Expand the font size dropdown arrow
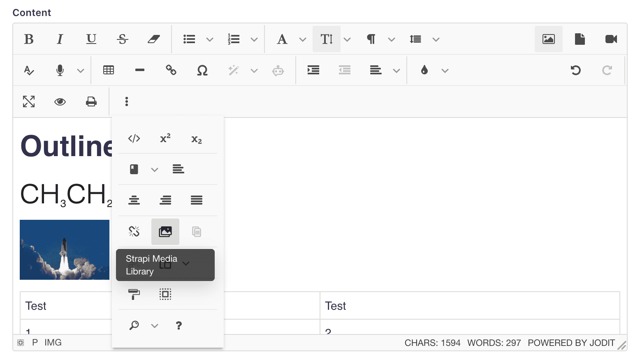This screenshot has height=364, width=640. click(x=347, y=39)
